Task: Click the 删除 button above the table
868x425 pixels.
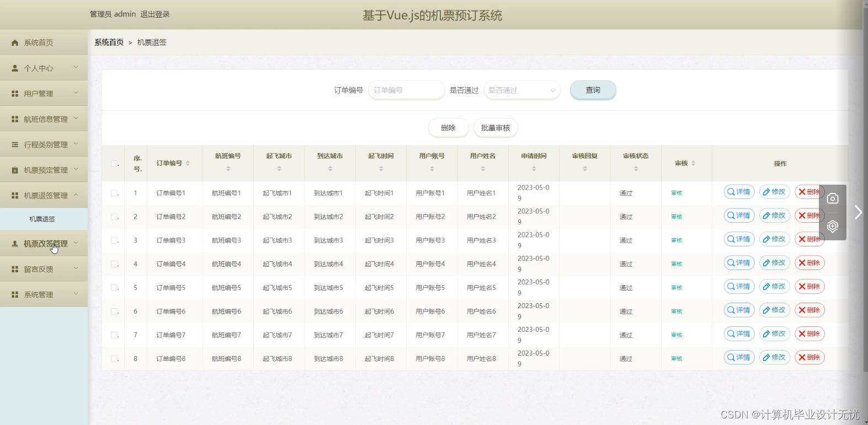Action: tap(449, 128)
